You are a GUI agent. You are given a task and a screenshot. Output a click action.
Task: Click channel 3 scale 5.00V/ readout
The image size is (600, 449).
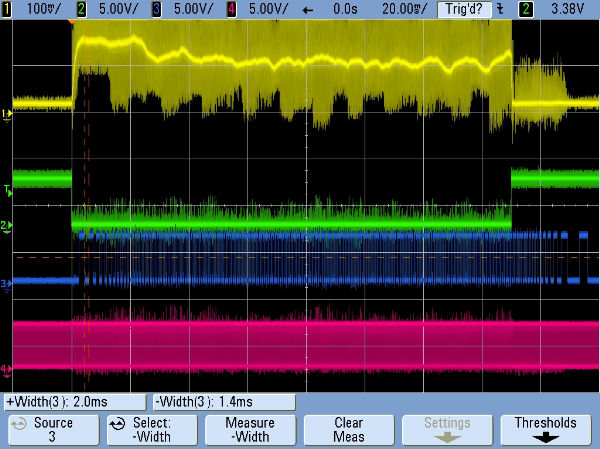pyautogui.click(x=193, y=9)
